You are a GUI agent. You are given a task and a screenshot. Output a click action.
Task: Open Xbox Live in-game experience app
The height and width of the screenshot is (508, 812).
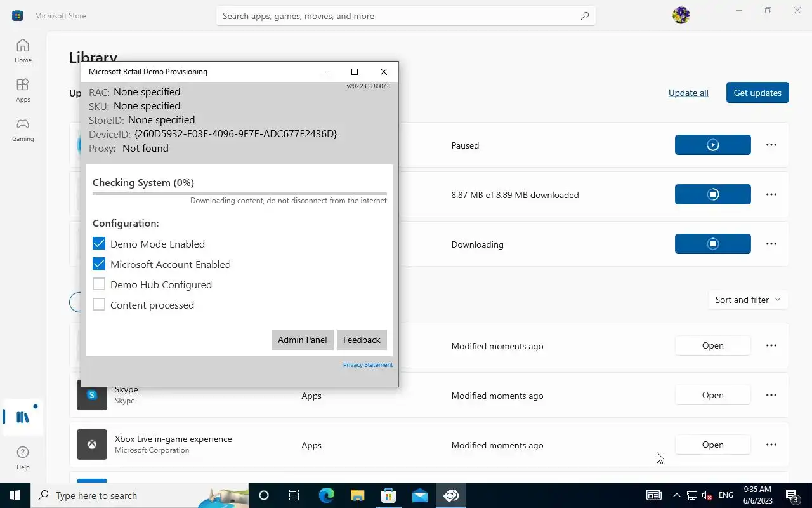point(712,444)
